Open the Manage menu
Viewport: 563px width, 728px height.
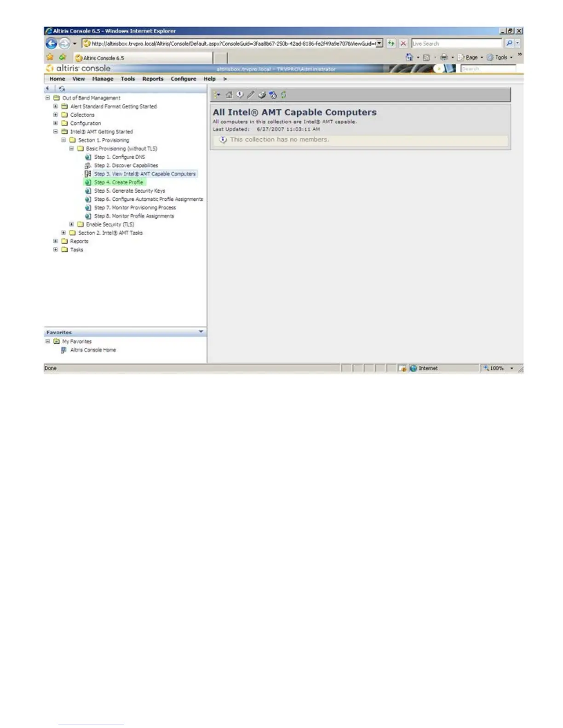coord(103,79)
